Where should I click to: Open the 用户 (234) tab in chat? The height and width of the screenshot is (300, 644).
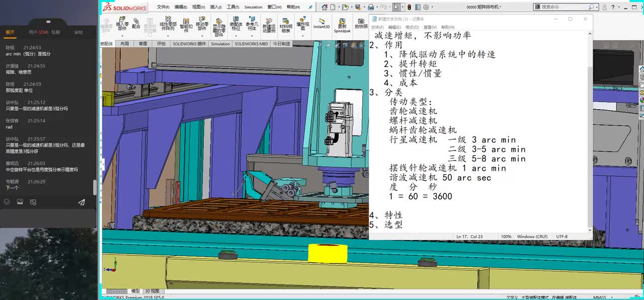tap(38, 32)
